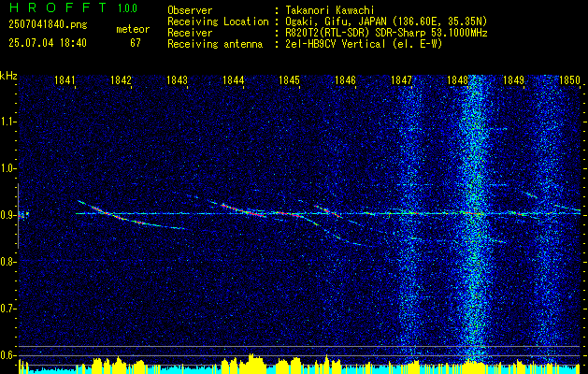588x374 pixels.
Task: Click the meteor label
Action: click(133, 29)
